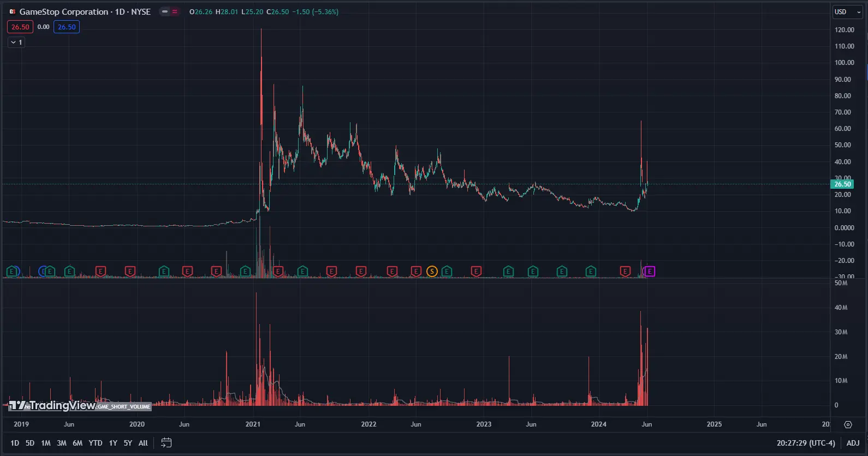This screenshot has width=868, height=456.
Task: Click the 0.00 spread value
Action: (44, 27)
